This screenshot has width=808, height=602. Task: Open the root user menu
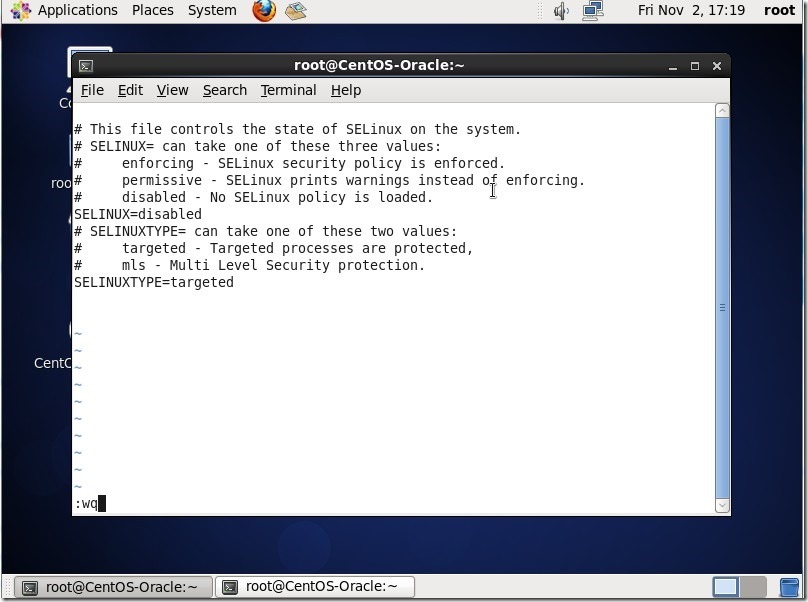click(779, 10)
